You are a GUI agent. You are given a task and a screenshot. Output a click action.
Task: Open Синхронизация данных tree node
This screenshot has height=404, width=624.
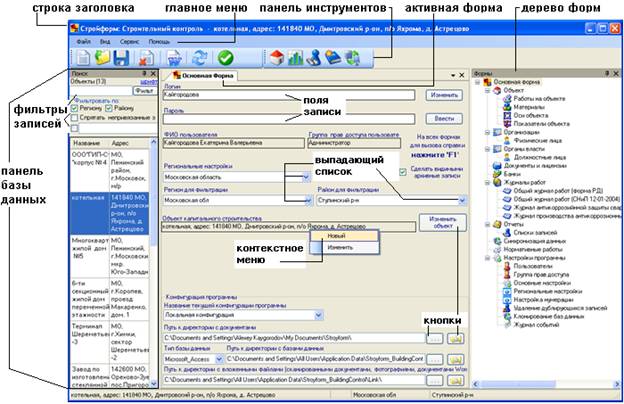(534, 241)
